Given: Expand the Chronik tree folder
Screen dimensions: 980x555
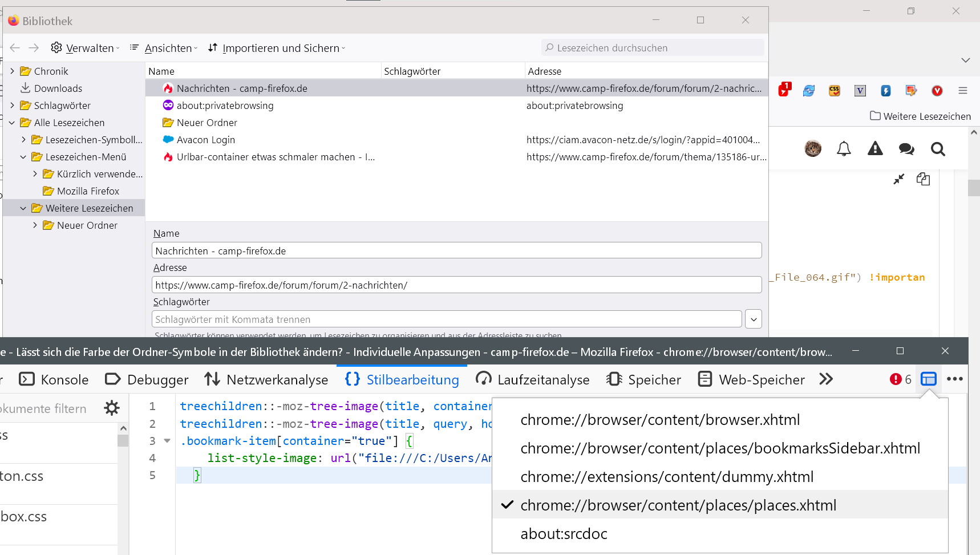Looking at the screenshot, I should click(x=12, y=71).
